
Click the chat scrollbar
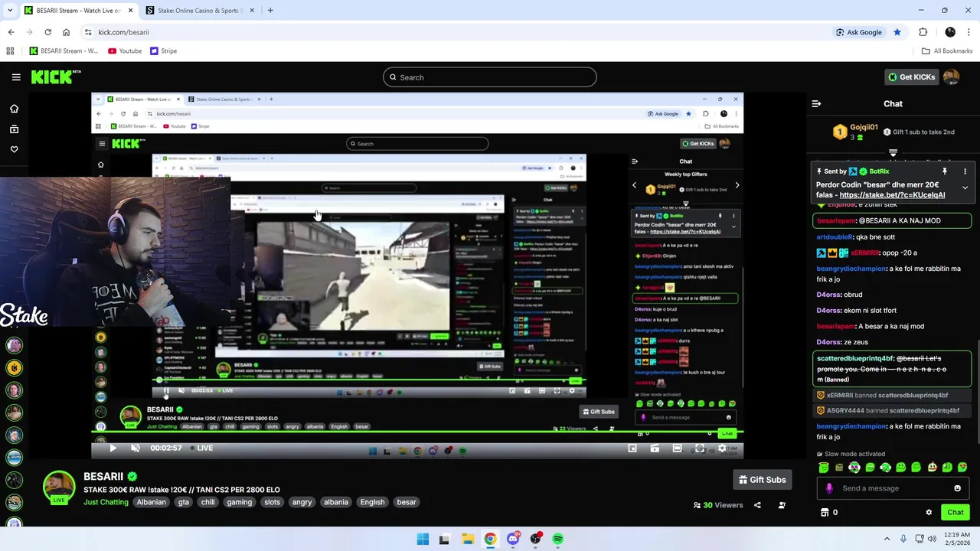pos(977,390)
